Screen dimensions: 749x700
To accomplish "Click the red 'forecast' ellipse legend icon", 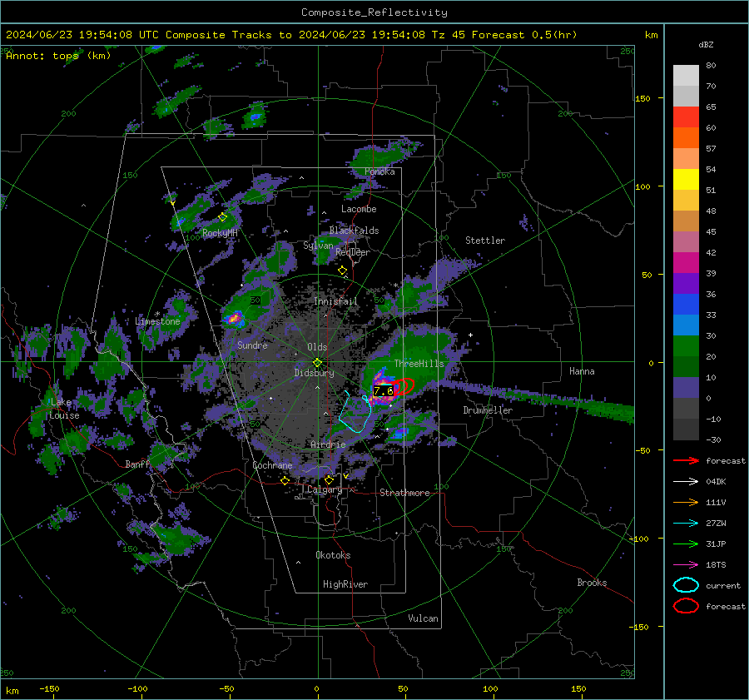I will pyautogui.click(x=686, y=606).
